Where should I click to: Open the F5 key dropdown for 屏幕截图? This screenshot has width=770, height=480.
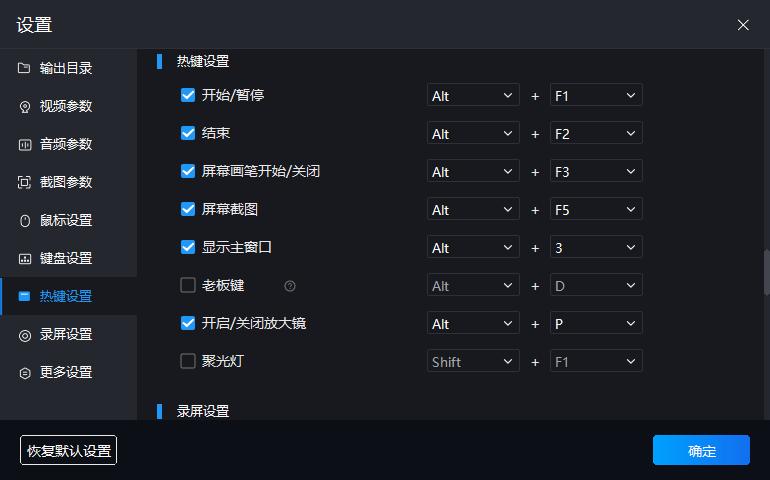coord(596,209)
